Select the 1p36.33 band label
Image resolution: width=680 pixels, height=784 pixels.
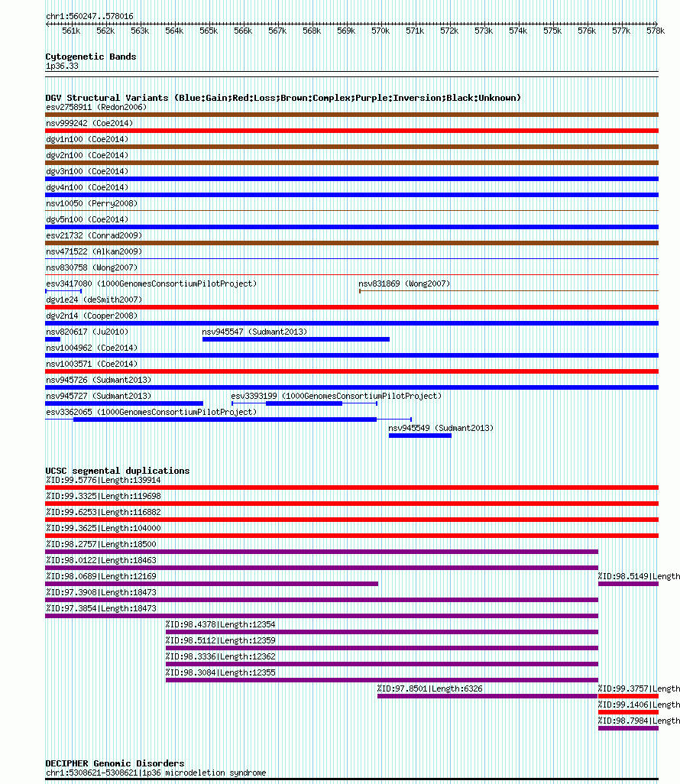point(62,66)
